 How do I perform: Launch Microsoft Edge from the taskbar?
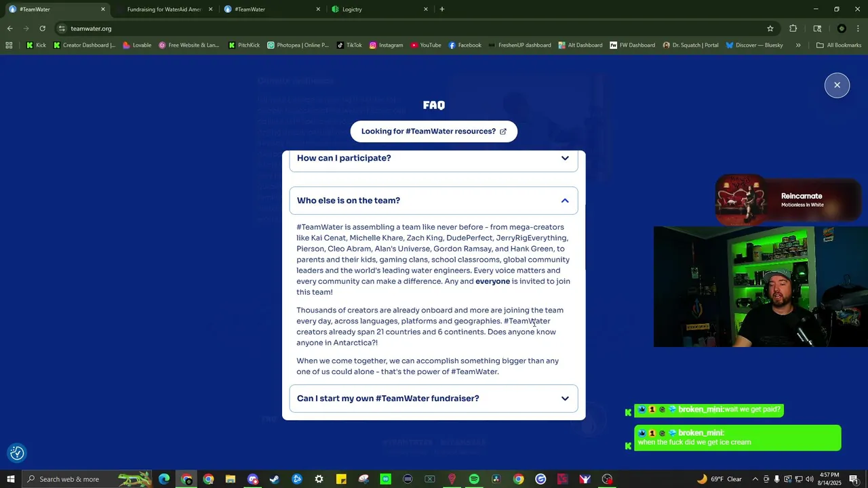pyautogui.click(x=164, y=479)
